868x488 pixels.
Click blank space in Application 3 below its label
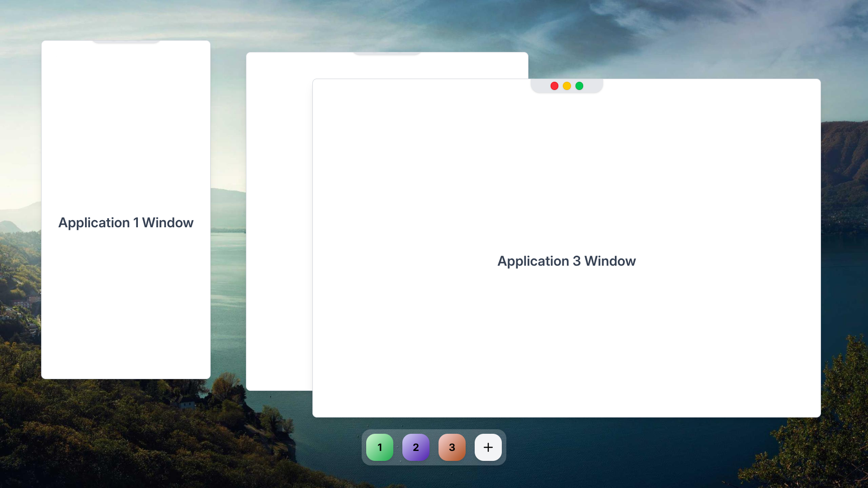click(x=566, y=343)
